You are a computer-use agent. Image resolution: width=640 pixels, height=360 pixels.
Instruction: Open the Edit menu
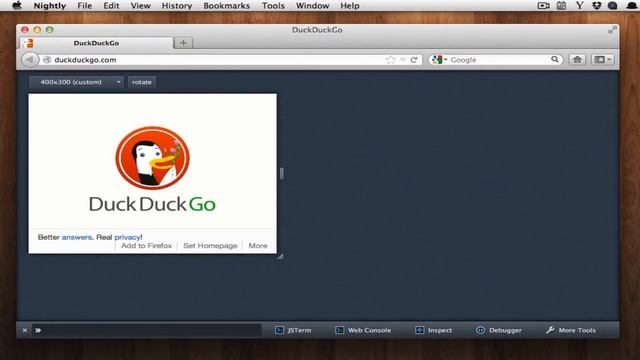(x=111, y=6)
